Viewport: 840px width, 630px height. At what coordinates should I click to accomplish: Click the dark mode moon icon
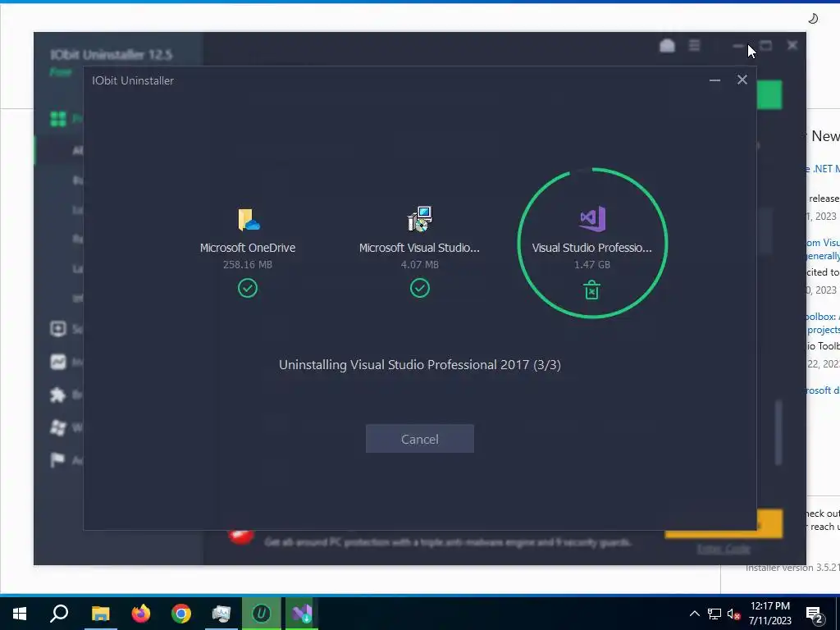pos(813,19)
